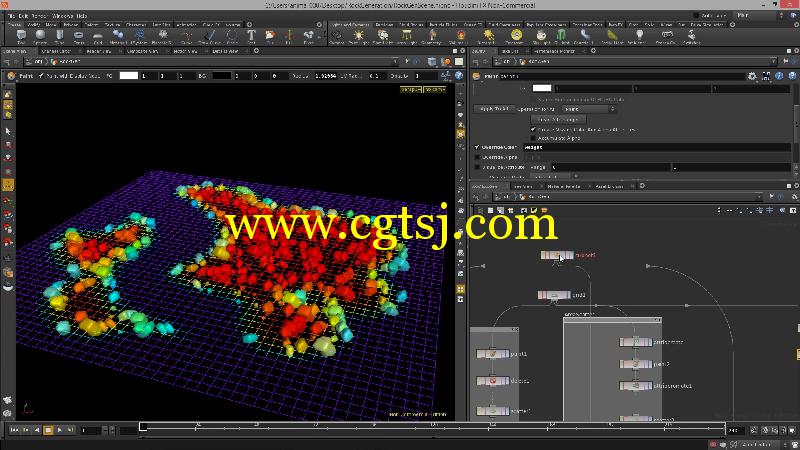Open the persp viewport menu dropdown

411,89
